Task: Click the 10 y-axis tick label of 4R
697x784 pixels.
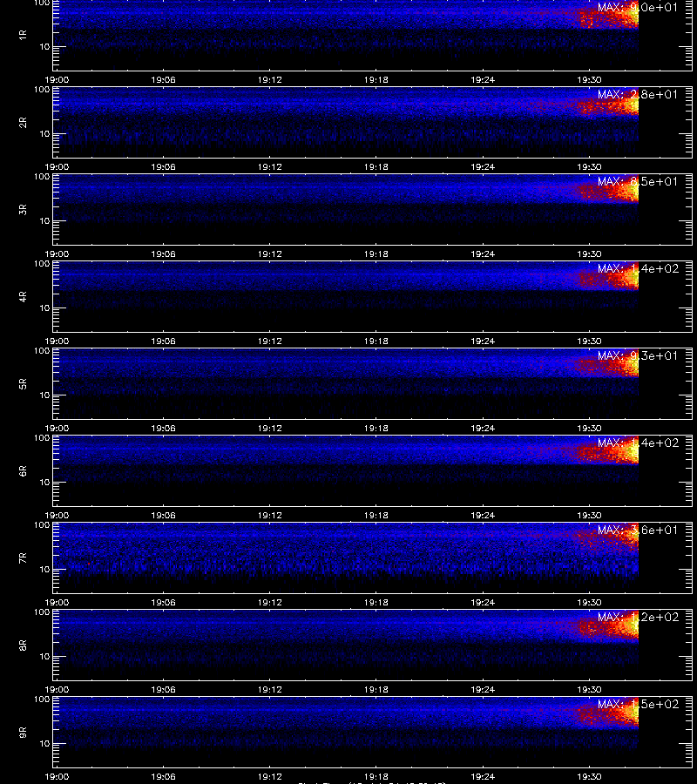Action: tap(44, 308)
